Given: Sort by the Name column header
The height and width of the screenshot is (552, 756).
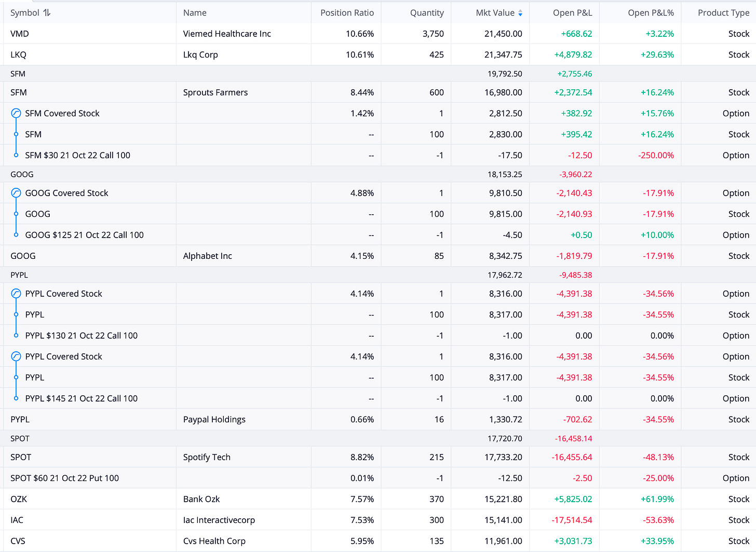Looking at the screenshot, I should [x=195, y=13].
